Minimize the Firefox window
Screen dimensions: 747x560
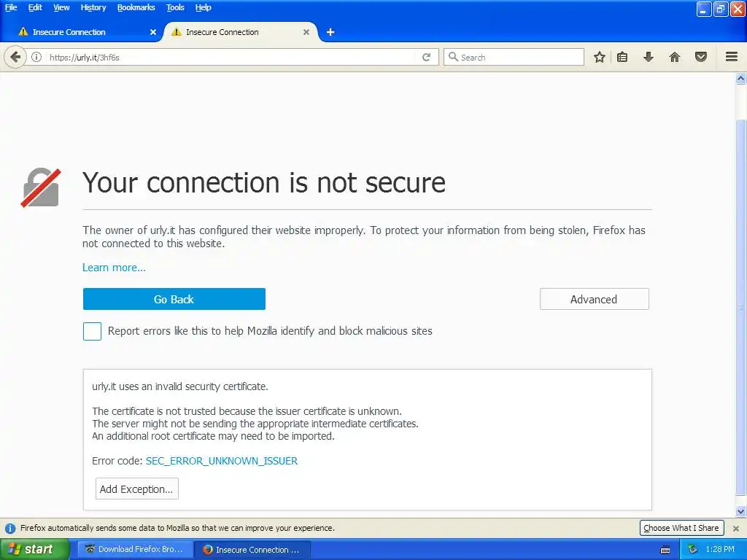(x=704, y=9)
